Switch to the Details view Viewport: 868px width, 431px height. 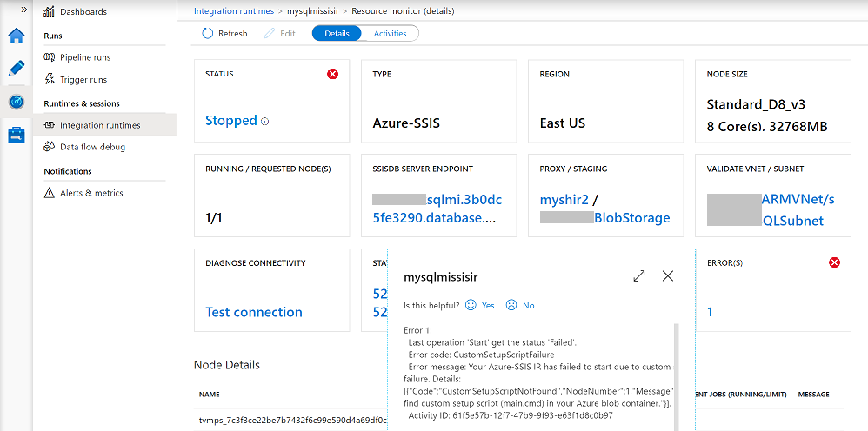[x=337, y=34]
